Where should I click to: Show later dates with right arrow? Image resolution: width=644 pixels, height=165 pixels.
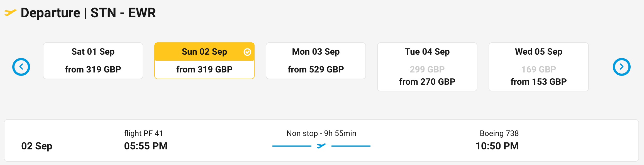point(621,67)
